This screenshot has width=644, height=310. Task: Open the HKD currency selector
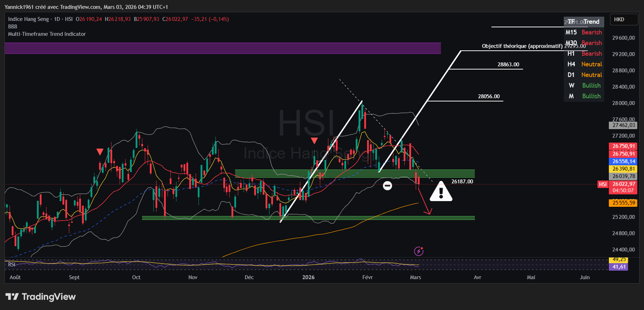pyautogui.click(x=623, y=20)
